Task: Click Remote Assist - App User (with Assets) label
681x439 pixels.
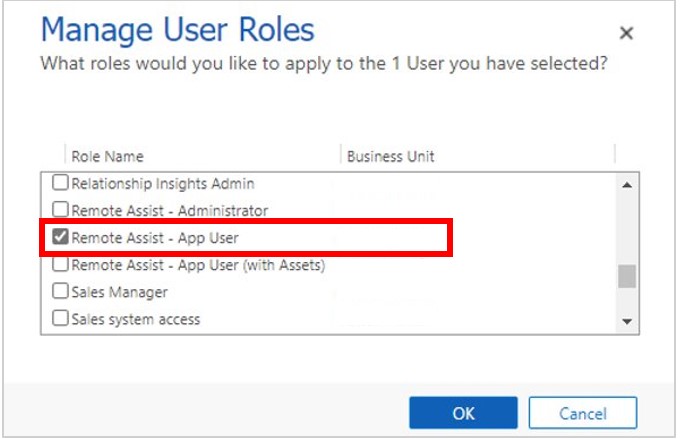Action: tap(198, 265)
